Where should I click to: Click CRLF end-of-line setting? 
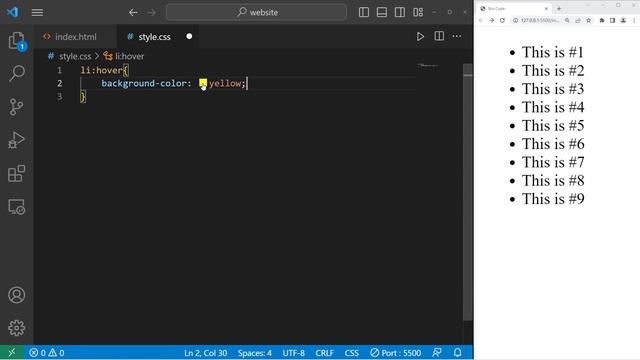(324, 353)
